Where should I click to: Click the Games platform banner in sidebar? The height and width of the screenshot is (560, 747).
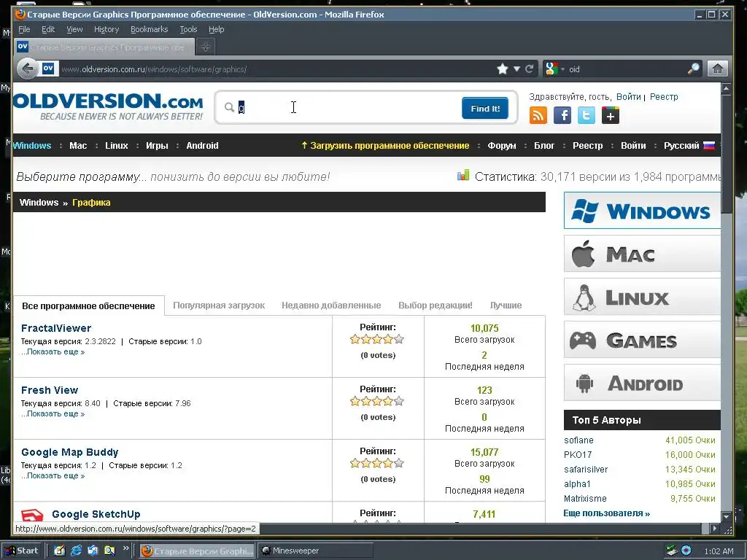[x=642, y=340]
